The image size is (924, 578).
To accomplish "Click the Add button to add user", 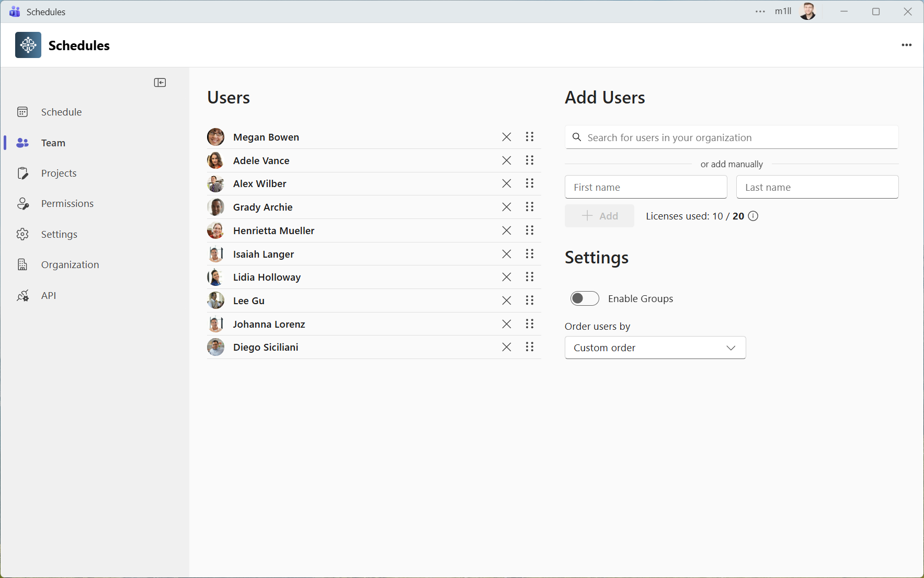I will click(x=599, y=216).
